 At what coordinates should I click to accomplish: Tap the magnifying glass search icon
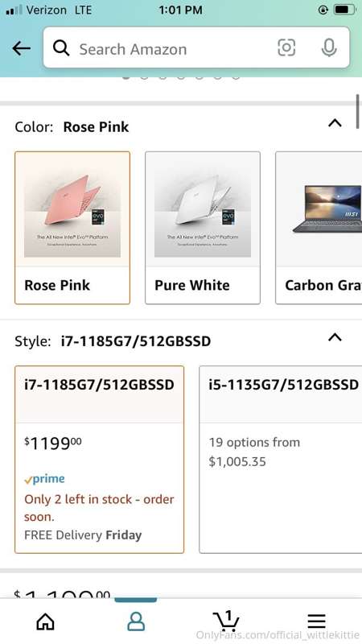click(61, 48)
